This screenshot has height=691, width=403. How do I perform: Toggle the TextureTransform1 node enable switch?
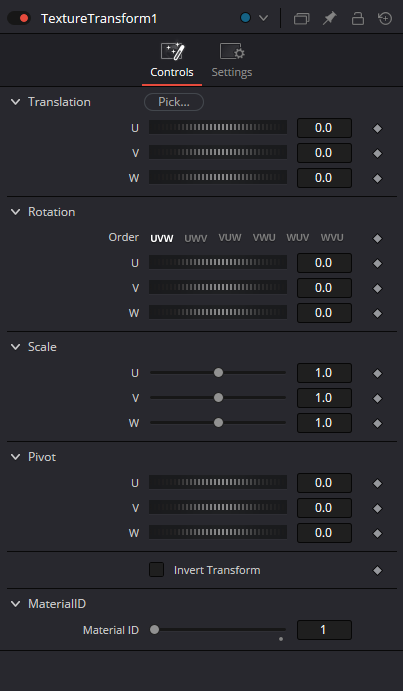(19, 19)
